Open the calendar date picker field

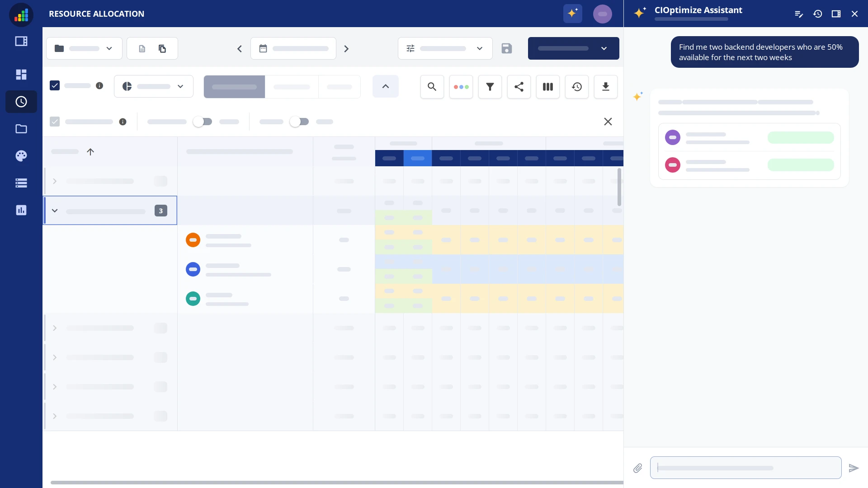pos(293,48)
